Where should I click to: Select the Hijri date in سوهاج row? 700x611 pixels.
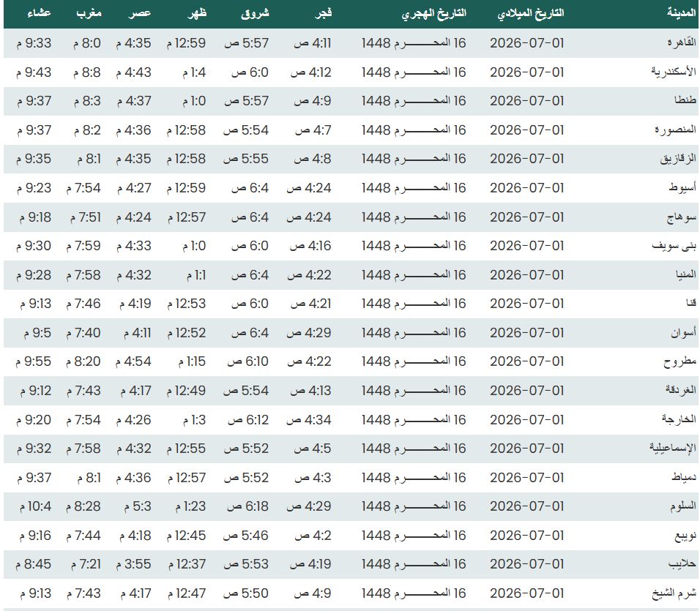(x=414, y=217)
